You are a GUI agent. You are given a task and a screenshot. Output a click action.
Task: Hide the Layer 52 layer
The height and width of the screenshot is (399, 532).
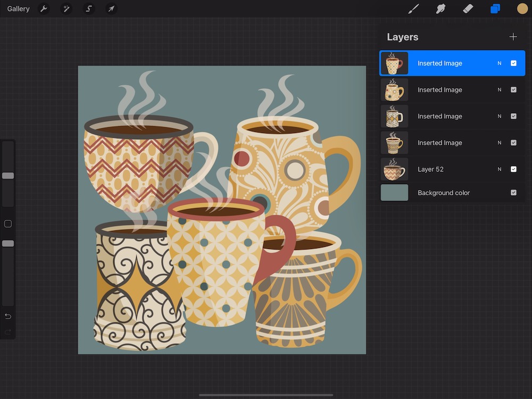tap(513, 169)
